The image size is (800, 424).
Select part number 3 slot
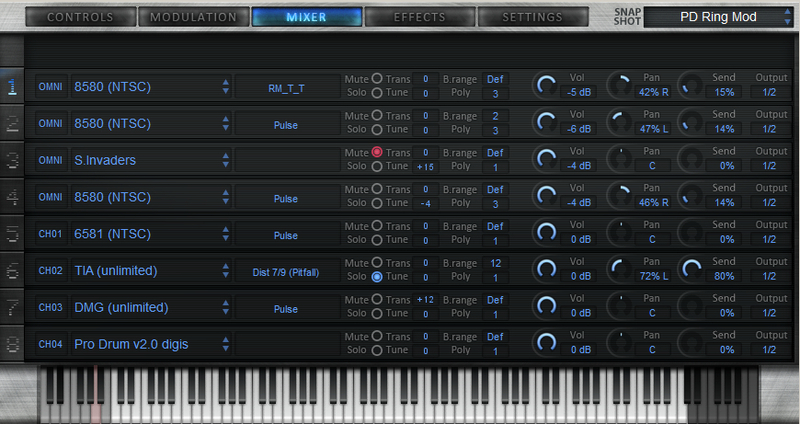coord(12,160)
